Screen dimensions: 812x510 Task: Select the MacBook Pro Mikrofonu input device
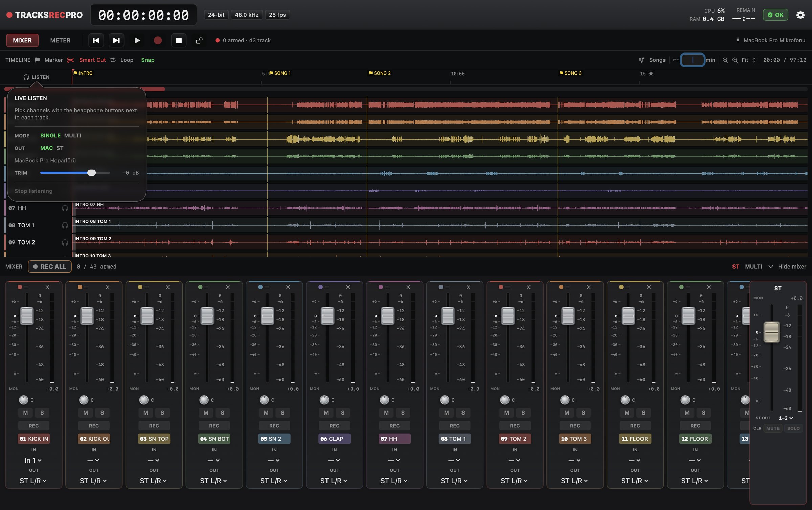point(770,40)
